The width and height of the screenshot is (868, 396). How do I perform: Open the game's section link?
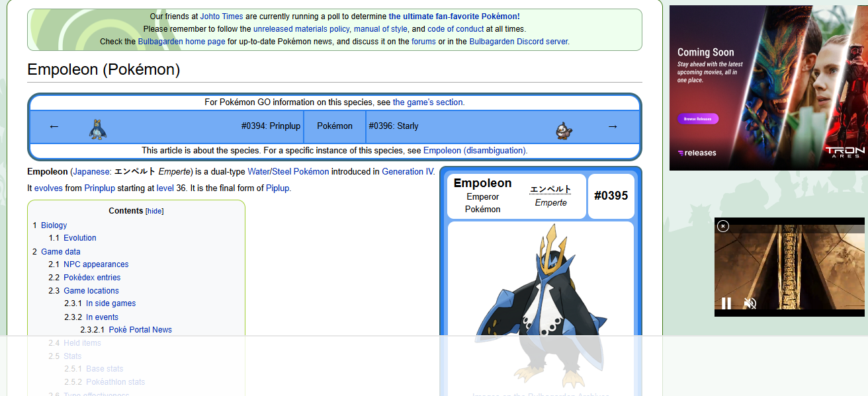coord(427,102)
